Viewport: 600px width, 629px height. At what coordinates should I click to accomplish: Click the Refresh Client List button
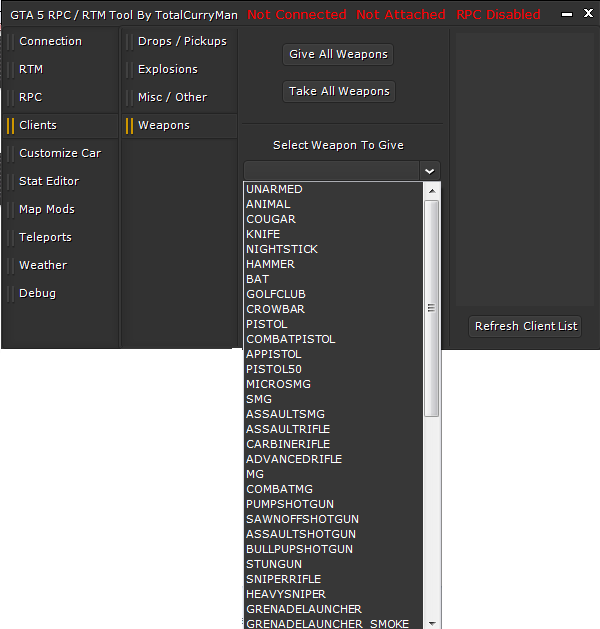pyautogui.click(x=526, y=326)
